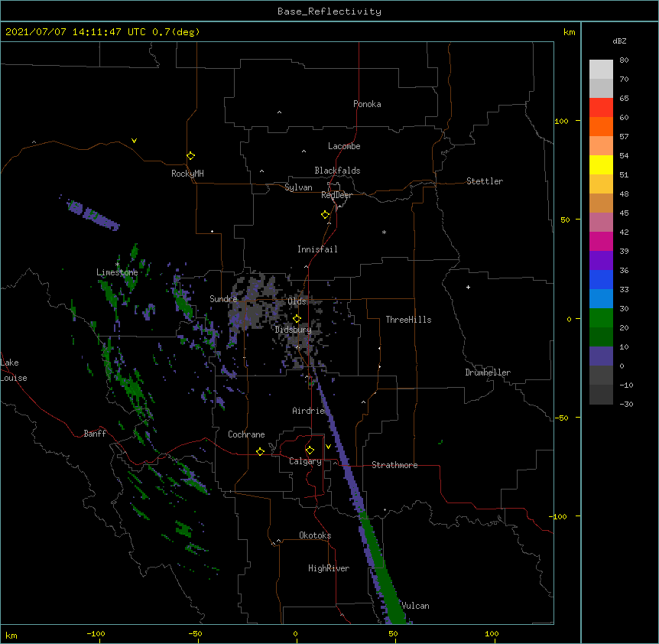Click the RedDeer city label
The width and height of the screenshot is (659, 644).
(336, 195)
